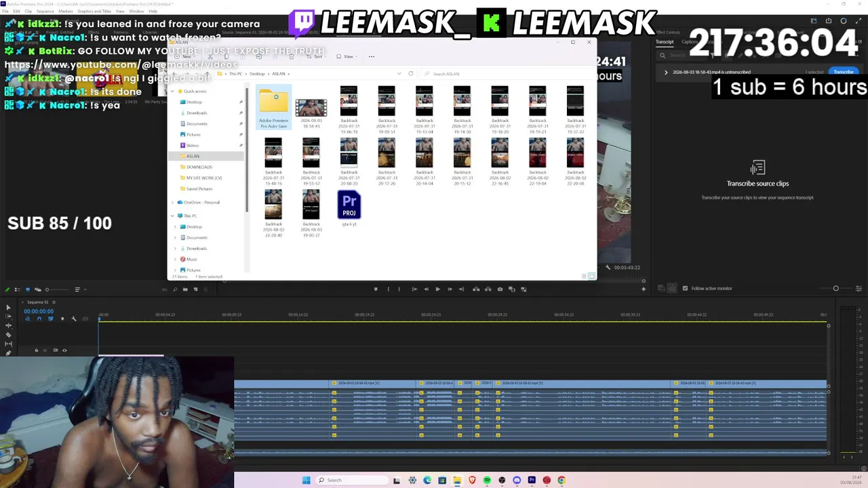Click See more (three dots) in Explorer

coord(371,56)
